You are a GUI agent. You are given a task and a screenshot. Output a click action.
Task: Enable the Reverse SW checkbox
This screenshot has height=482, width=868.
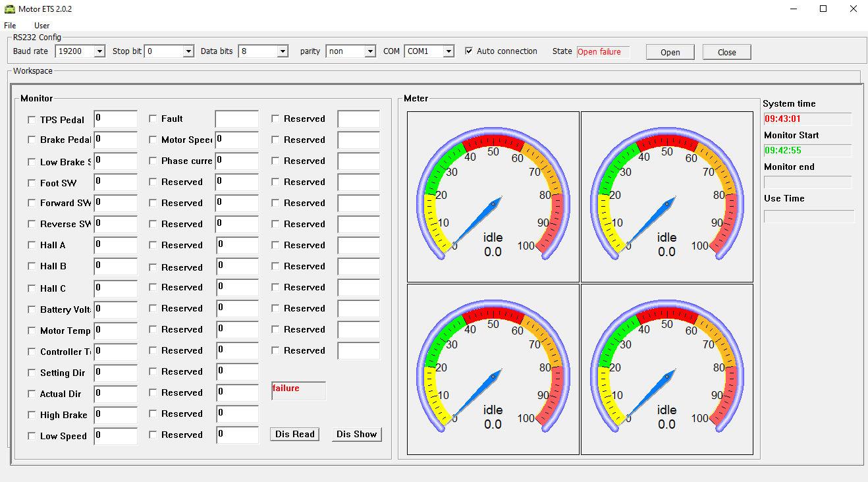32,224
